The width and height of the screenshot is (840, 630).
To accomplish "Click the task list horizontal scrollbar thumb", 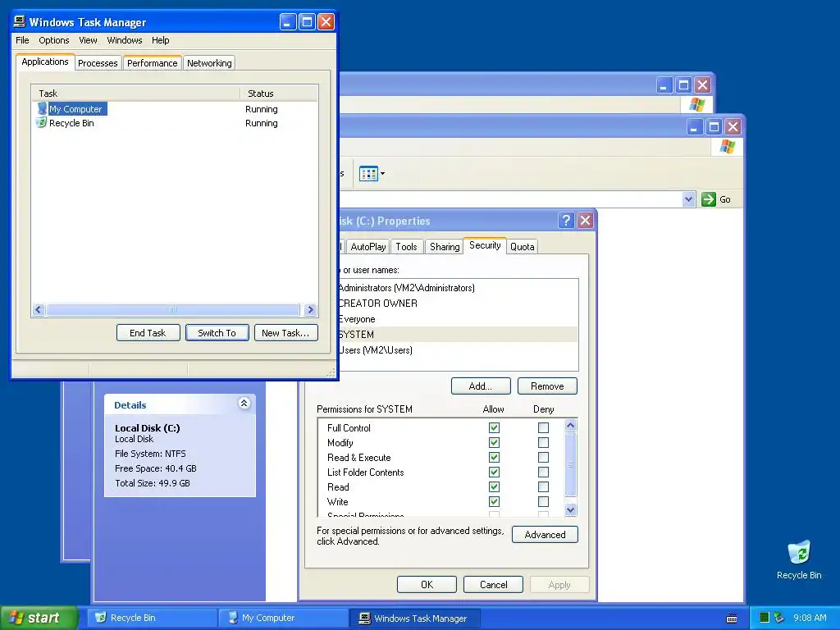I will pos(172,309).
